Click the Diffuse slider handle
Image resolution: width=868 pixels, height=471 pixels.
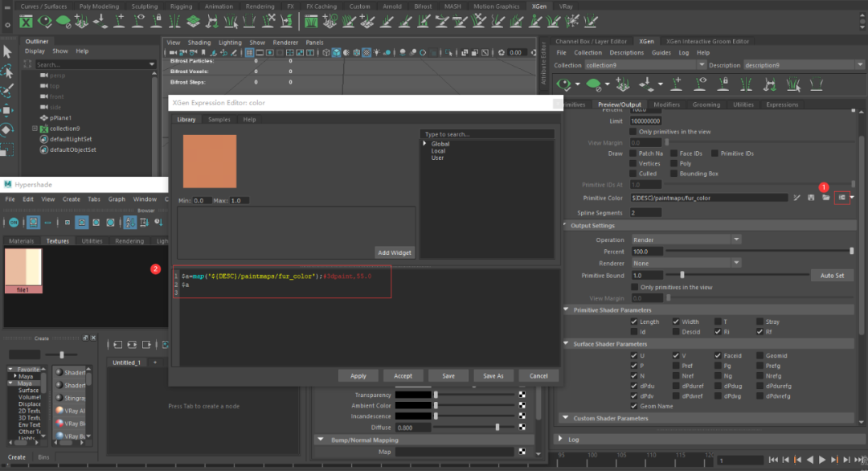[497, 428]
